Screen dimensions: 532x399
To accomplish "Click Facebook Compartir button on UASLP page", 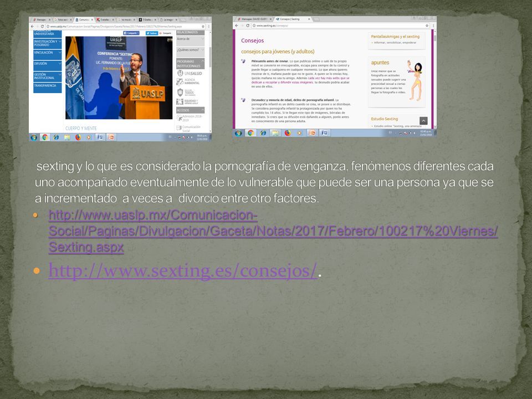I will [x=131, y=33].
